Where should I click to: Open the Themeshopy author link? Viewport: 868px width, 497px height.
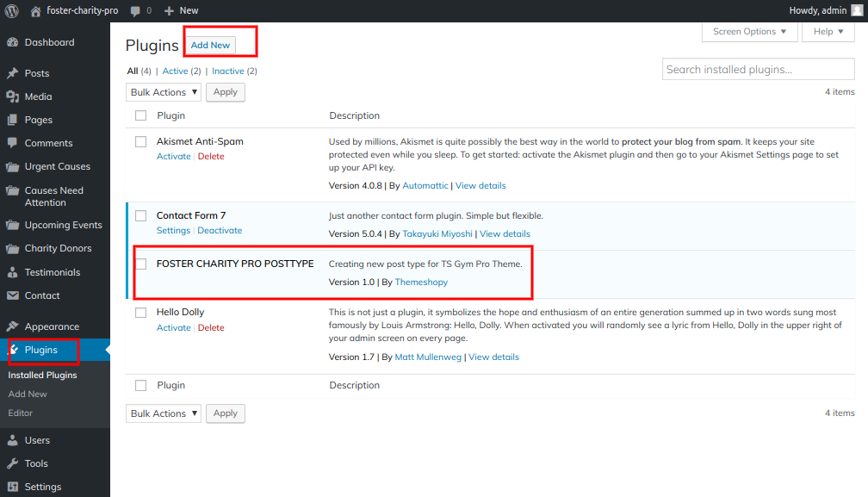(x=421, y=282)
